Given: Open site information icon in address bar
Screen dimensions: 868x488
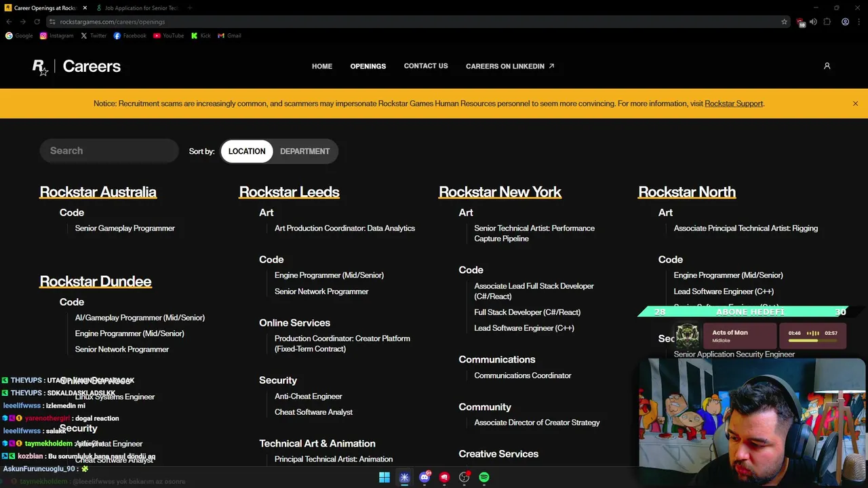Looking at the screenshot, I should click(52, 22).
